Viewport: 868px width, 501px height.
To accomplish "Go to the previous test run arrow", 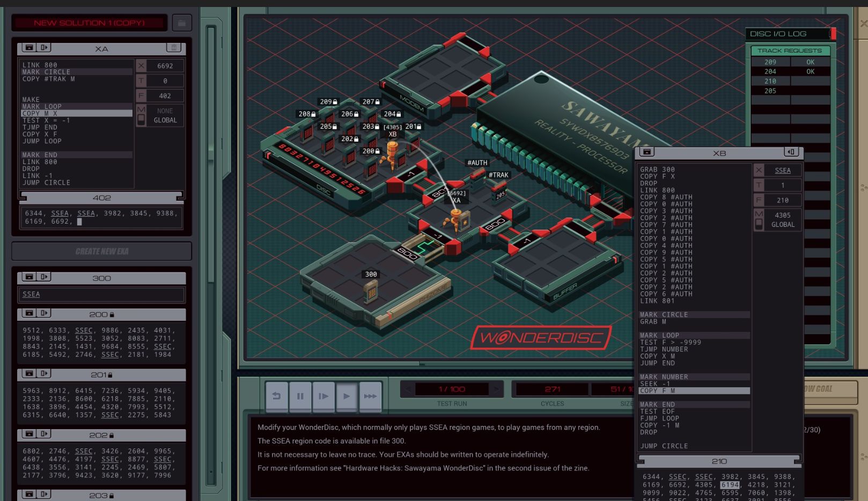I will click(408, 389).
